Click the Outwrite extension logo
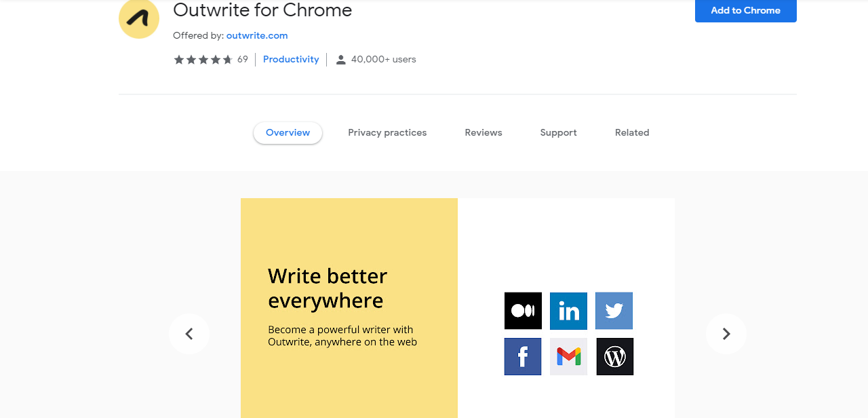 click(x=138, y=18)
